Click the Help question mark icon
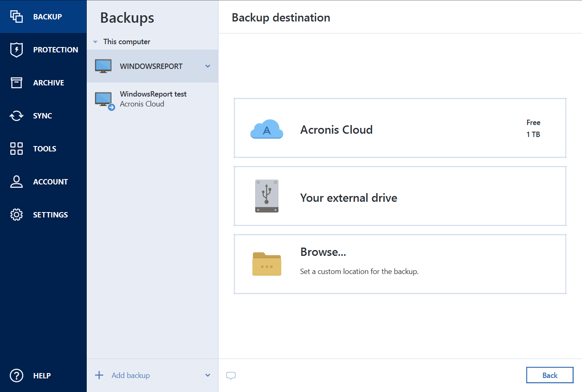Screen dimensions: 582x392 17,375
